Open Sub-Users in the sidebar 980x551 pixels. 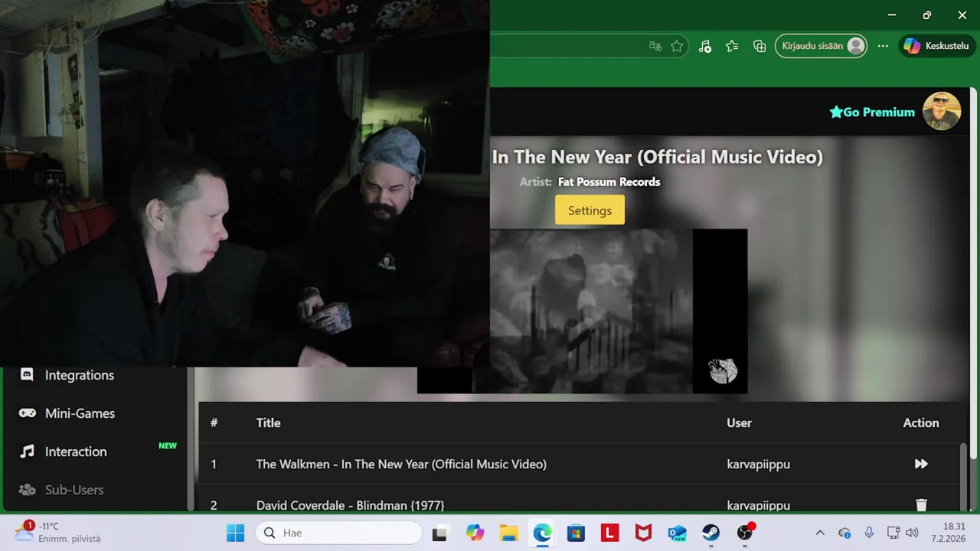click(x=74, y=490)
